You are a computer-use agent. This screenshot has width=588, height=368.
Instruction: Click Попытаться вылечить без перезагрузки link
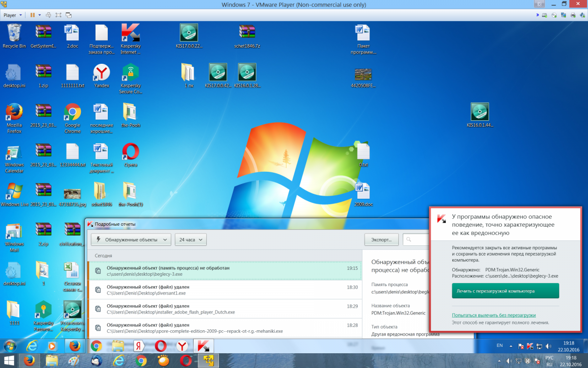494,315
